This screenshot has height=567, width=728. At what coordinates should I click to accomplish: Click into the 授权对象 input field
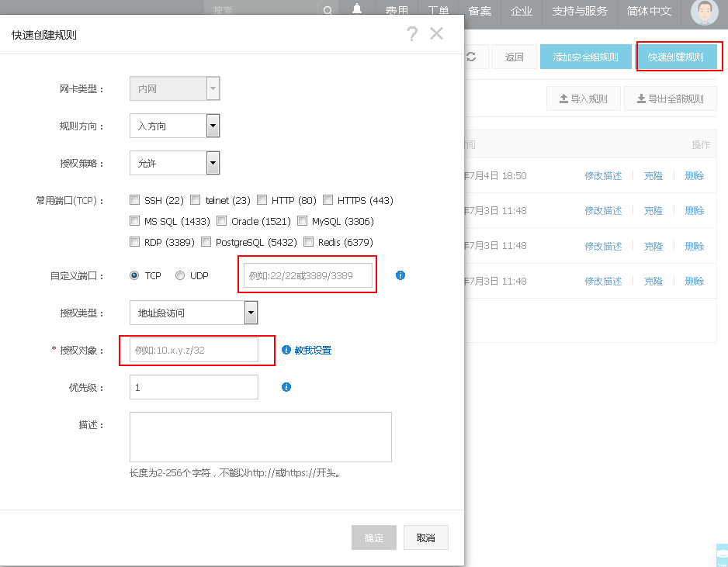(x=194, y=350)
